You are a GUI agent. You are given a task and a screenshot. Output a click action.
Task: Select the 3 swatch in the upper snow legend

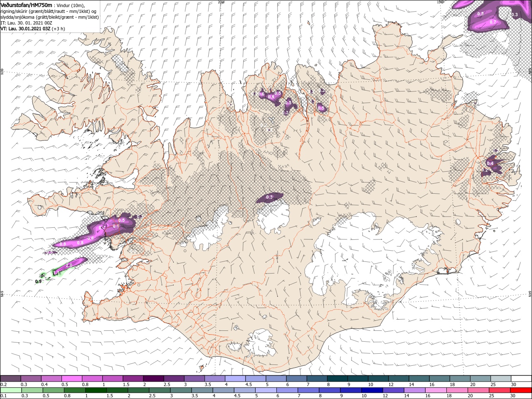(x=194, y=379)
